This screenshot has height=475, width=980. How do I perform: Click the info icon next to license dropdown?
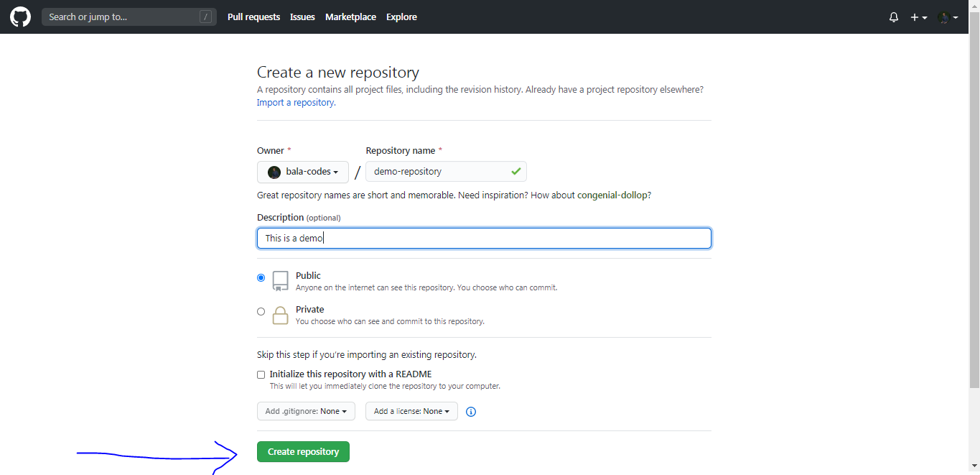coord(470,411)
